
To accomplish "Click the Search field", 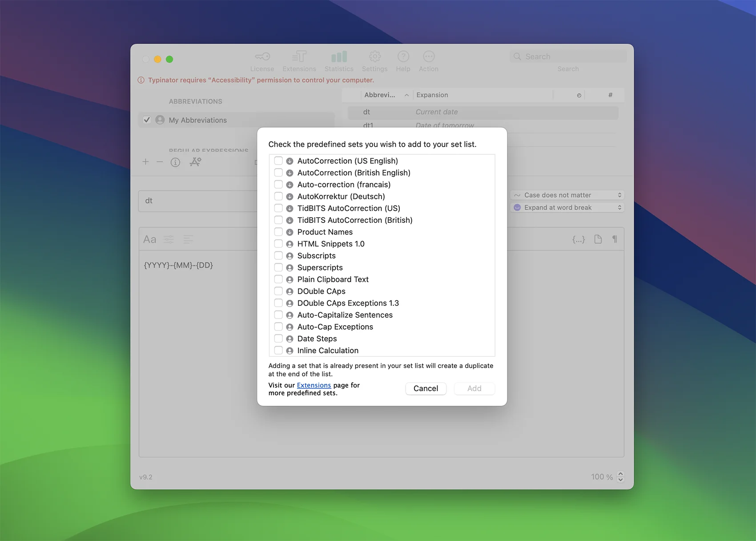I will coord(568,57).
